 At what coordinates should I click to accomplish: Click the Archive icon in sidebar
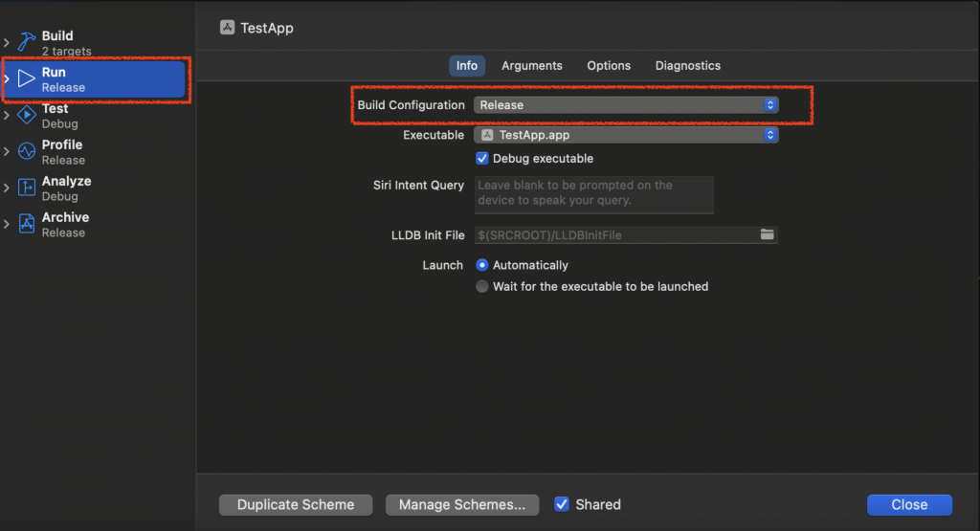point(26,225)
